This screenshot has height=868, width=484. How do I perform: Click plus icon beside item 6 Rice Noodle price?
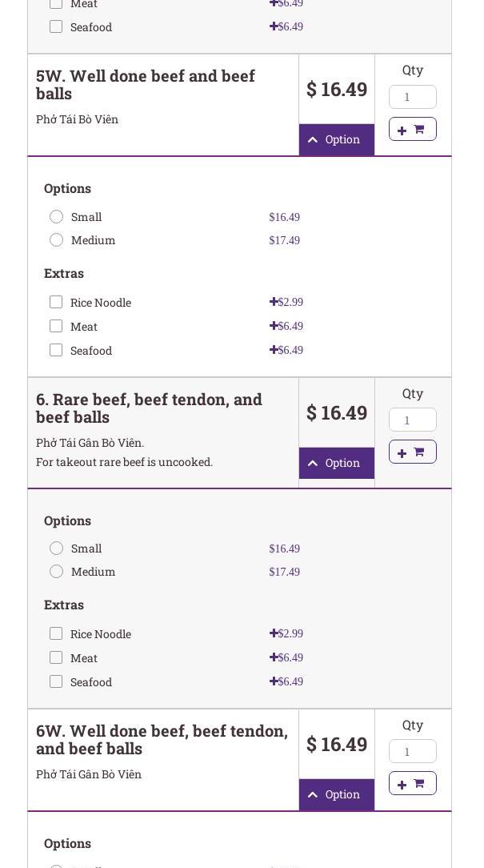click(274, 633)
